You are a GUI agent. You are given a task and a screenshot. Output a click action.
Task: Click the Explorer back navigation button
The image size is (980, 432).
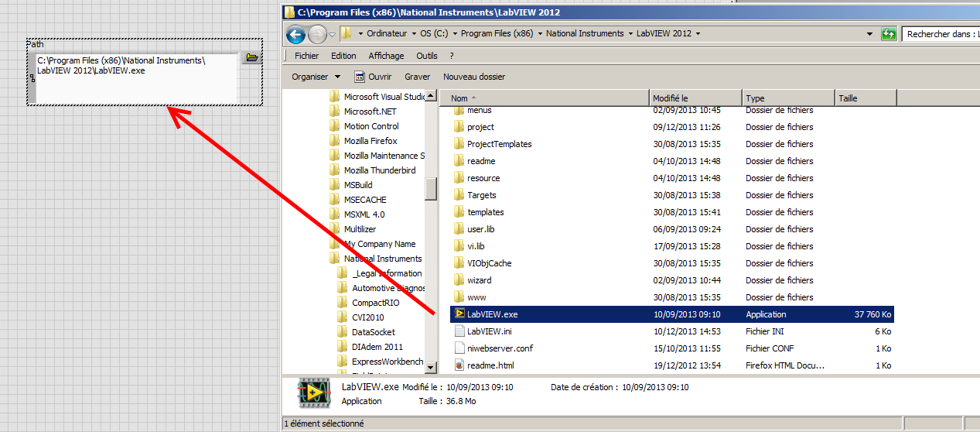point(295,34)
